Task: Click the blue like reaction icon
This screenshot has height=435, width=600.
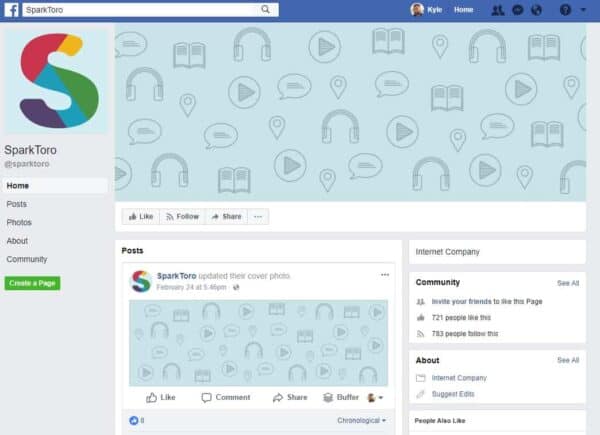Action: click(x=134, y=420)
